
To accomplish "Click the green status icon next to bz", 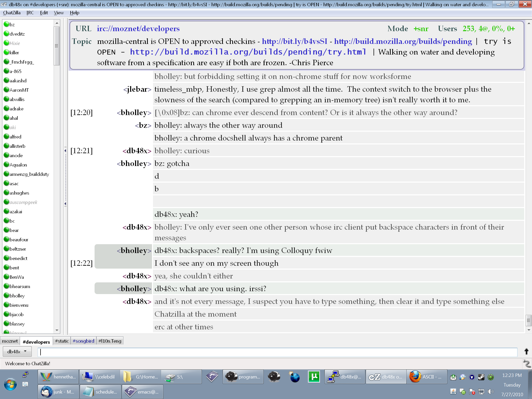I will [6, 24].
